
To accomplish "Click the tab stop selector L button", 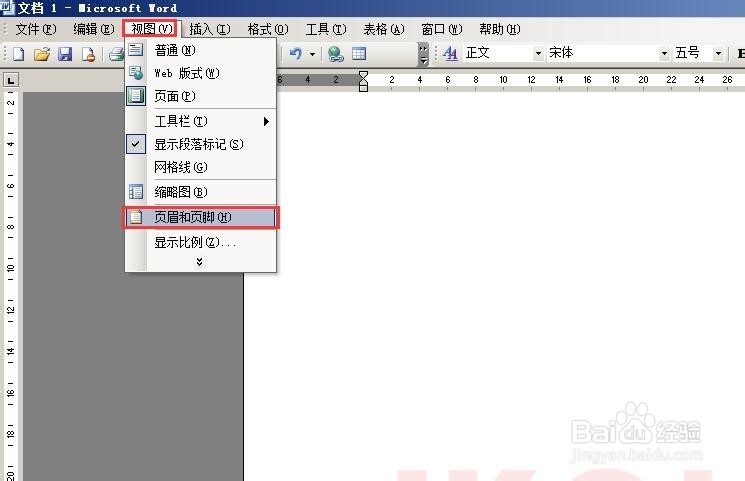I will [11, 80].
